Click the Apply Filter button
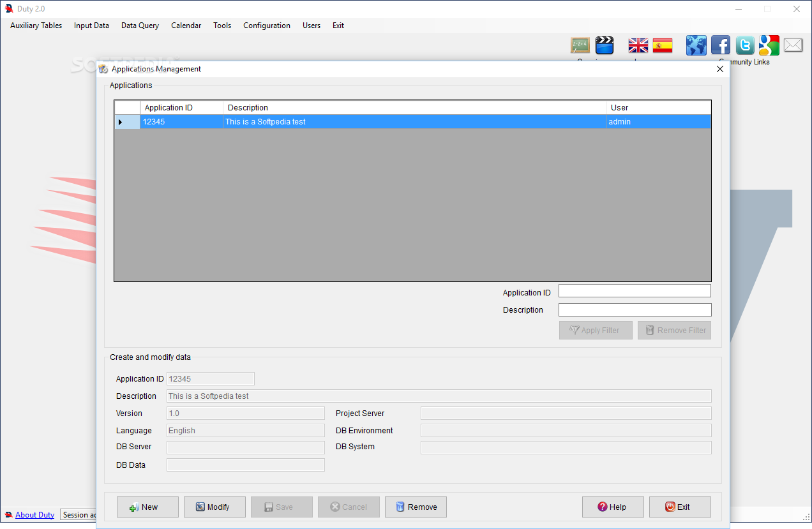812x529 pixels. 596,330
